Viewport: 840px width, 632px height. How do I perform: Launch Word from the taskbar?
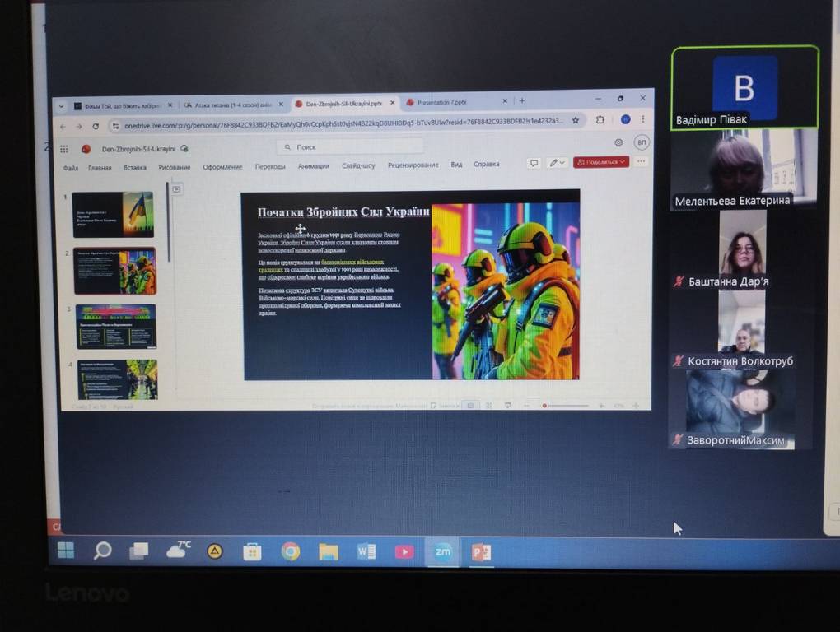[366, 551]
